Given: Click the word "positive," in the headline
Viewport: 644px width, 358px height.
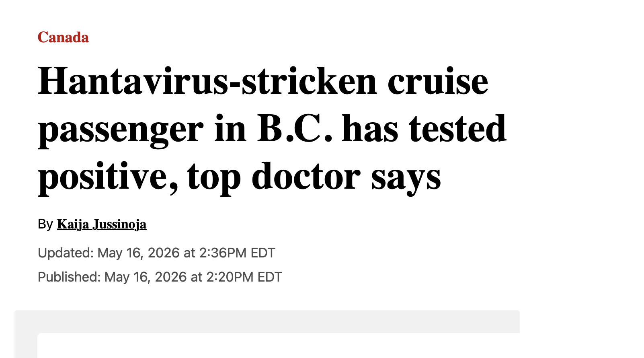Looking at the screenshot, I should (x=108, y=178).
